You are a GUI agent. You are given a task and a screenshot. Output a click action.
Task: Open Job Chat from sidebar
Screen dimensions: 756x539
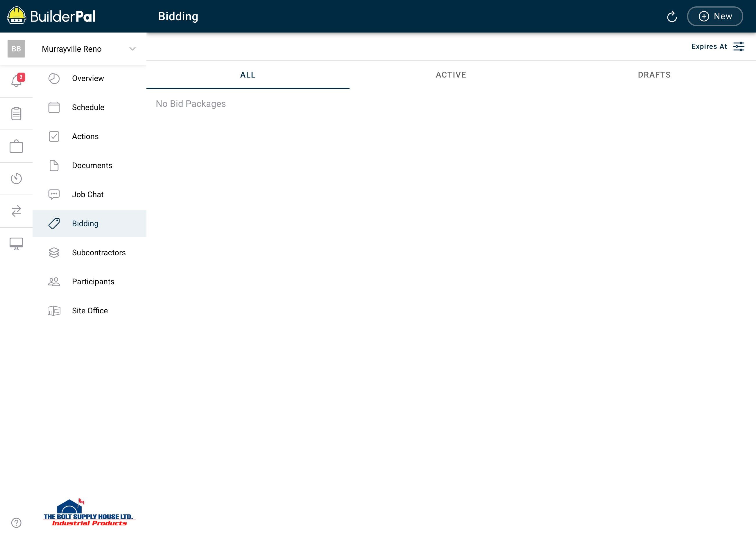pyautogui.click(x=88, y=195)
